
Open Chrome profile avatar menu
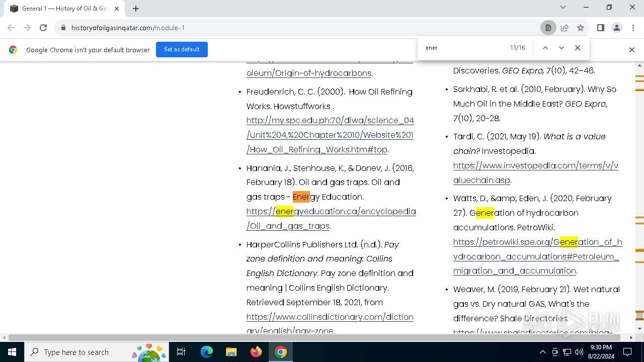(617, 28)
